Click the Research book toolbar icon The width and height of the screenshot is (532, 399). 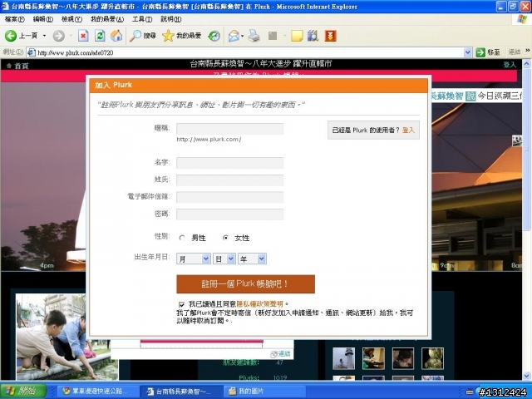click(313, 36)
